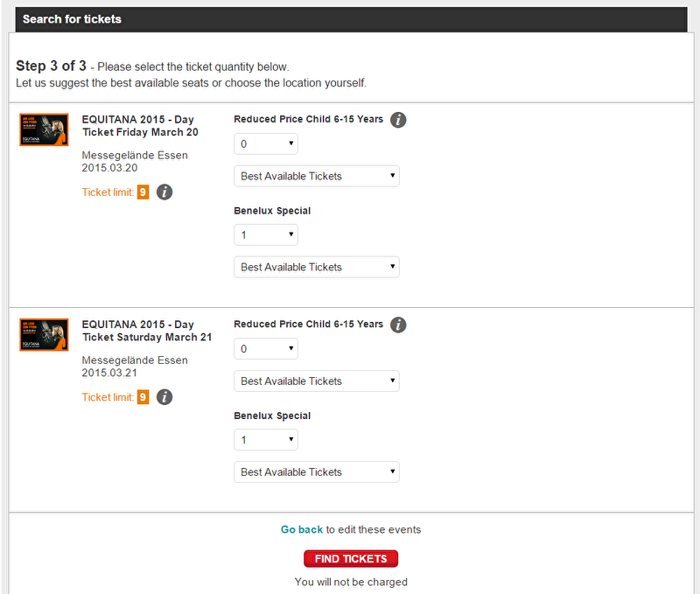Click the Friday Benelux Special label
Image resolution: width=700 pixels, height=594 pixels.
[272, 211]
